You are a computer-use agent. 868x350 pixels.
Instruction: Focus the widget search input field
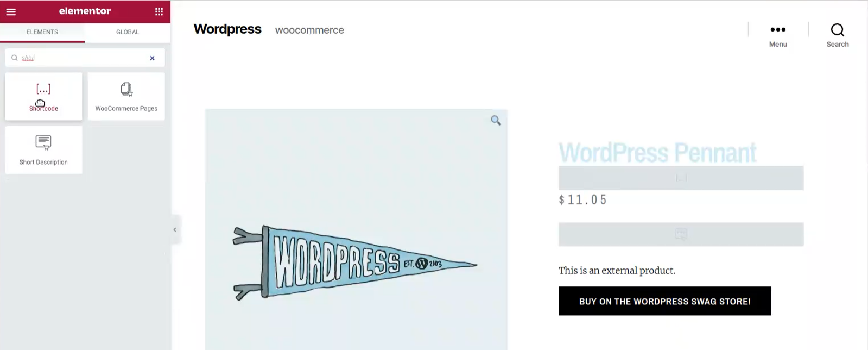point(83,58)
